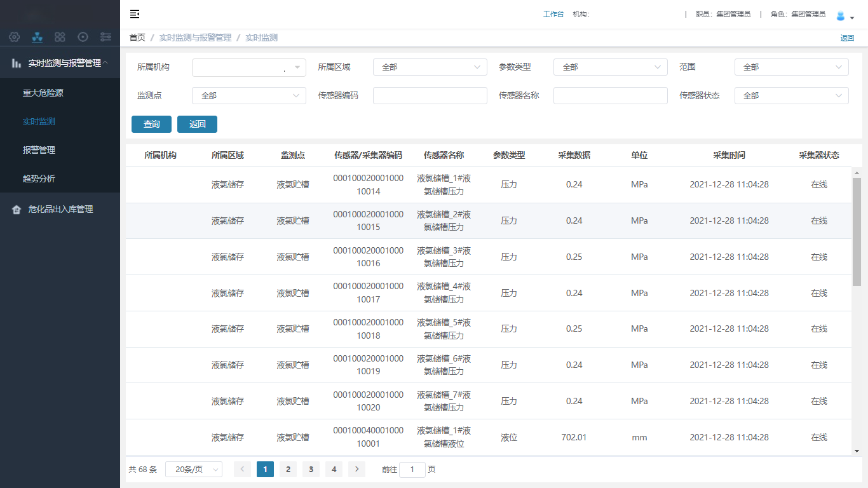
Task: Go to page 3 of results
Action: pyautogui.click(x=311, y=470)
